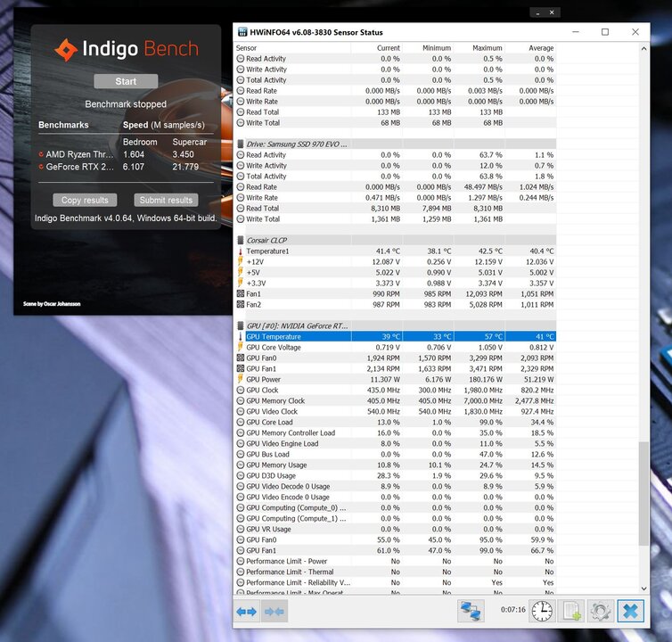
Task: Click the GPU Memory Clock row icon
Action: point(241,401)
